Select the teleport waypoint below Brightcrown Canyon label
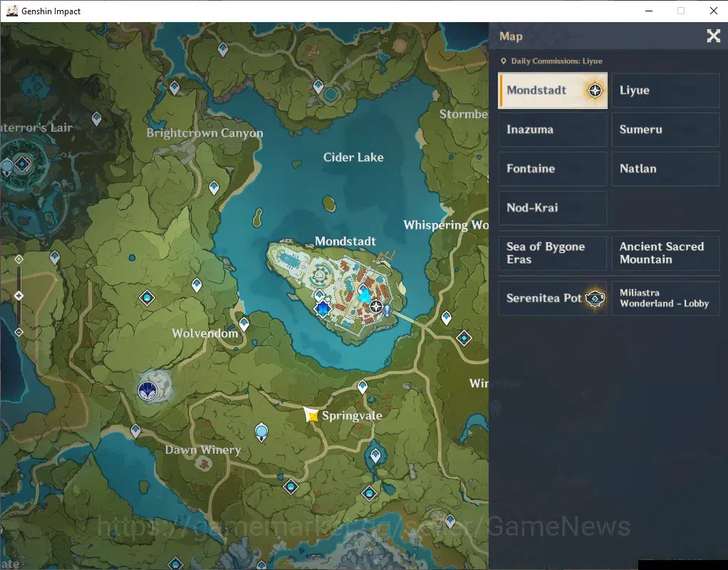 (214, 187)
